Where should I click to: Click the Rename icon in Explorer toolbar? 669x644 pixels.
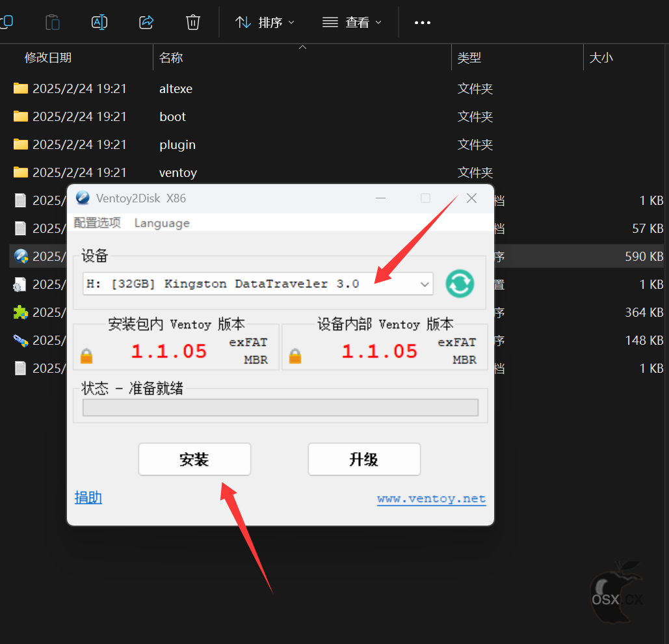tap(99, 22)
